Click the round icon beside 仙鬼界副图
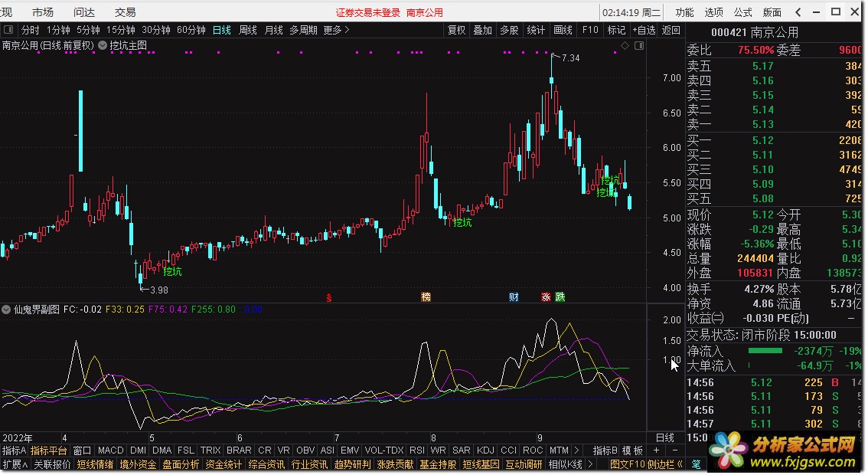 point(6,310)
